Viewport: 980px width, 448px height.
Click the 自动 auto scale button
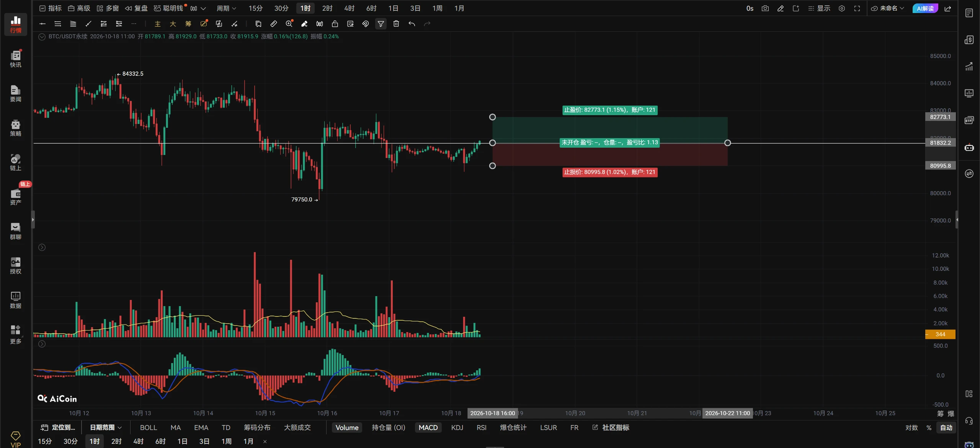(x=946, y=428)
